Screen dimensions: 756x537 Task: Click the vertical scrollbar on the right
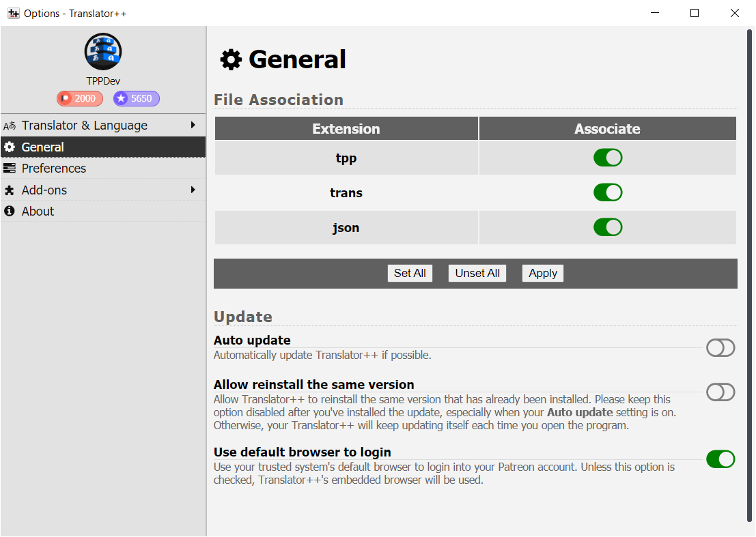point(750,276)
